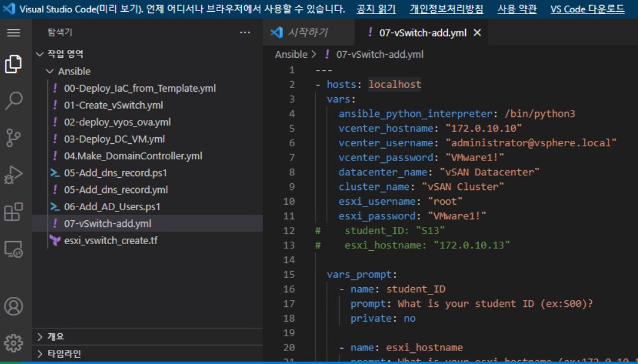Click PowerShell icon beside 05-Add_dns_record.ps1
The height and width of the screenshot is (364, 638).
(55, 173)
